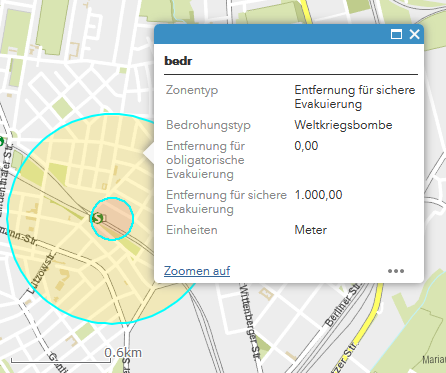Click the bedr popup title
This screenshot has height=373, width=446.
(x=178, y=61)
